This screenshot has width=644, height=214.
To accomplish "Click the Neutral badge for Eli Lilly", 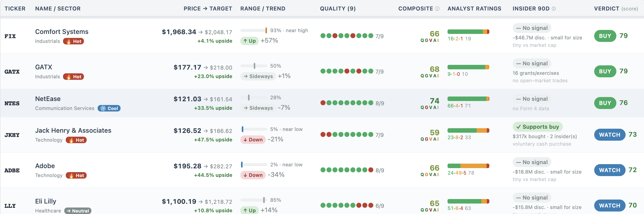I will coord(78,211).
